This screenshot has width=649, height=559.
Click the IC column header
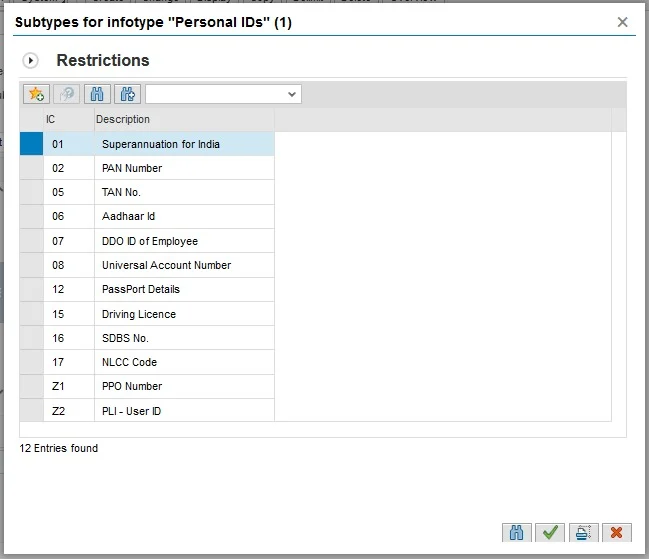pos(69,120)
